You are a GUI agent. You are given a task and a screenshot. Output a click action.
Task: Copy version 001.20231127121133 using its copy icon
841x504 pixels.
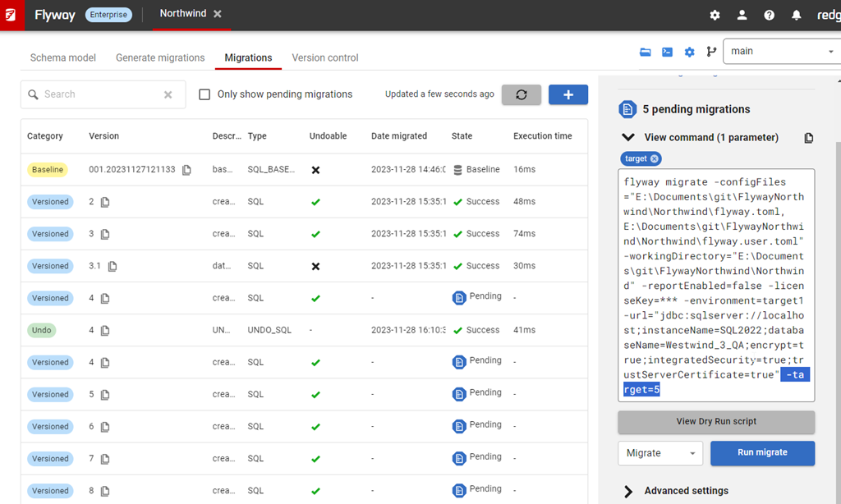[186, 170]
